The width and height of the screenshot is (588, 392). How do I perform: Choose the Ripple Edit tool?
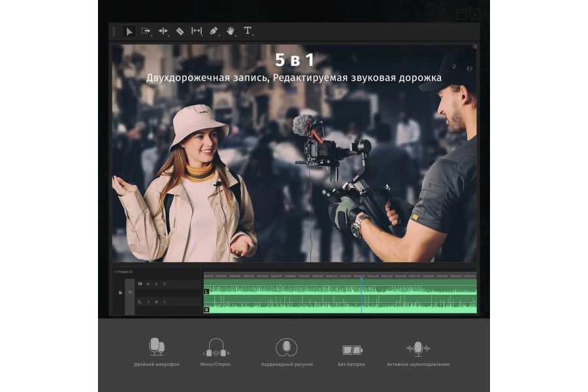click(x=163, y=31)
